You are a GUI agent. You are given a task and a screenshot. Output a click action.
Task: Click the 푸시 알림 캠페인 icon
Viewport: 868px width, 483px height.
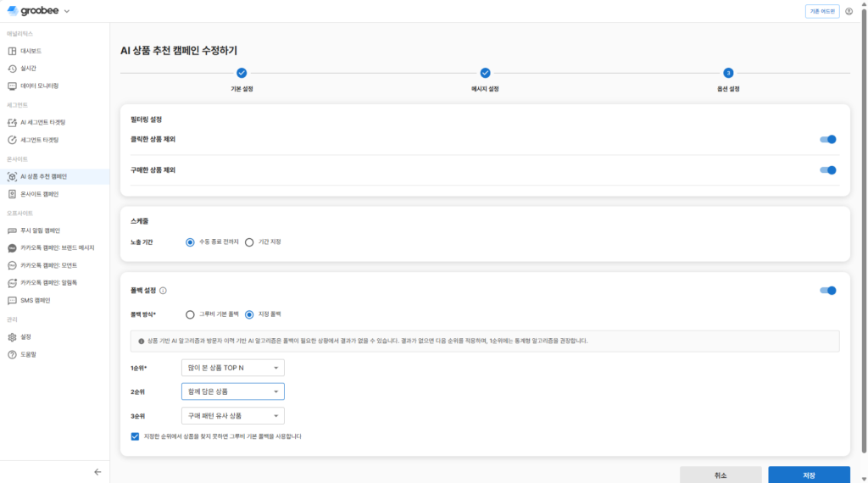pos(12,230)
